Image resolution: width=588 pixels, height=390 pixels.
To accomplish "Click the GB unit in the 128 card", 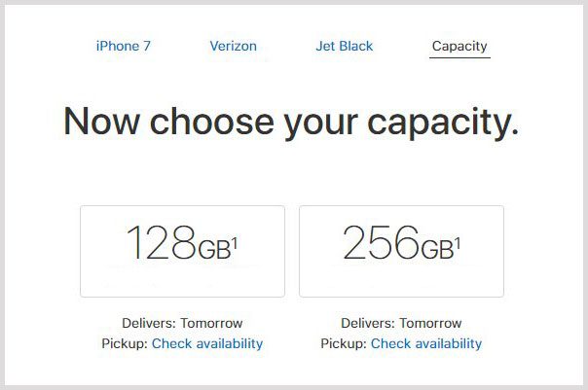I will [x=214, y=249].
